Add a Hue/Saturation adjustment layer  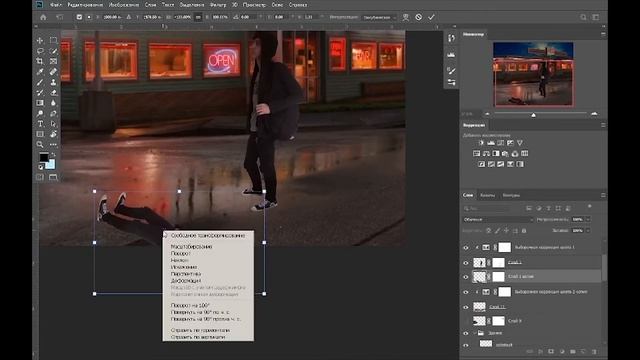click(476, 153)
